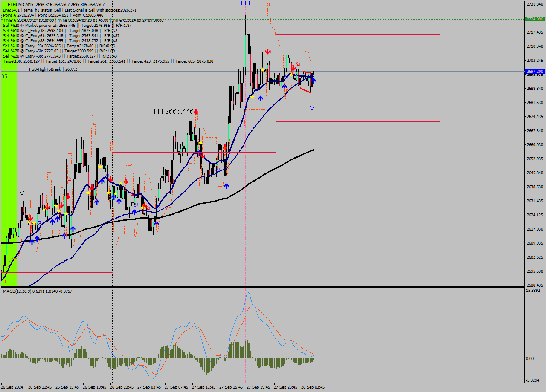Click the 2731.840 price scale label
546x392 pixels.
coord(535,4)
